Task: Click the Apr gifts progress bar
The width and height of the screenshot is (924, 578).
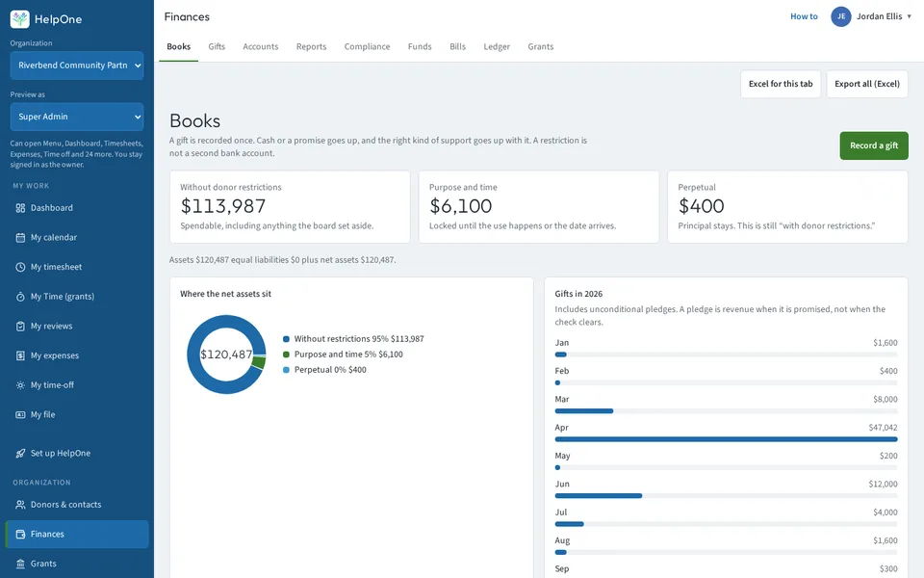Action: coord(726,439)
